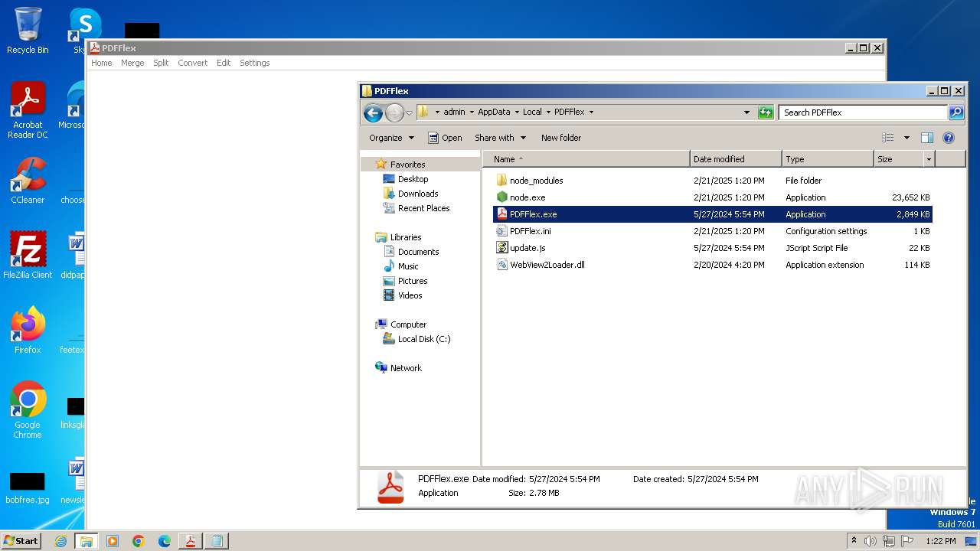
Task: Show hidden tray icons arrow
Action: coord(854,540)
